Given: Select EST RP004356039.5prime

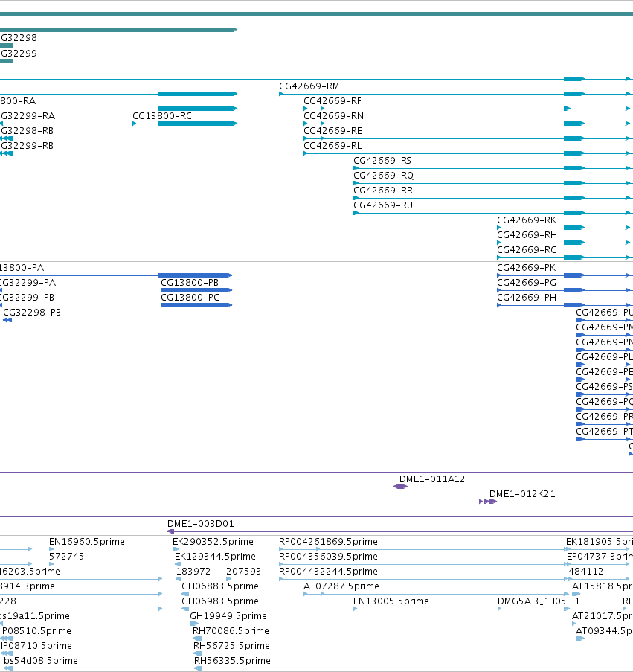Looking at the screenshot, I should point(328,557).
